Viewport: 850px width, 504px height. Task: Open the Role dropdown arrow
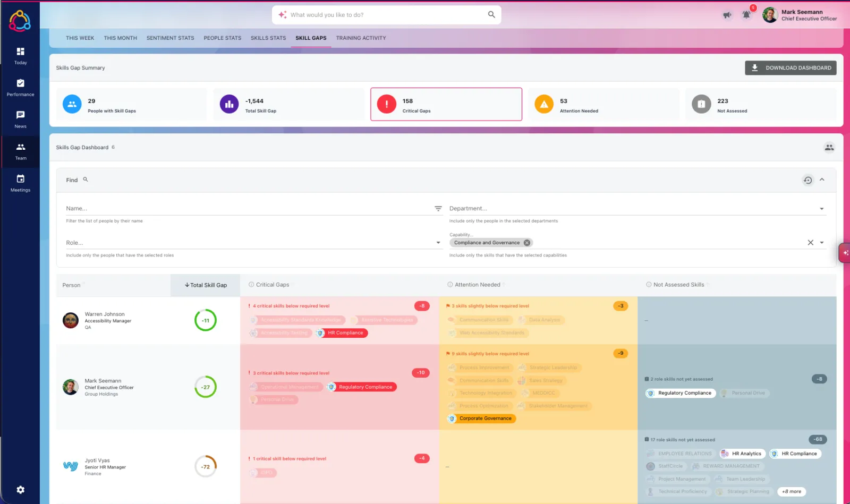coord(438,243)
